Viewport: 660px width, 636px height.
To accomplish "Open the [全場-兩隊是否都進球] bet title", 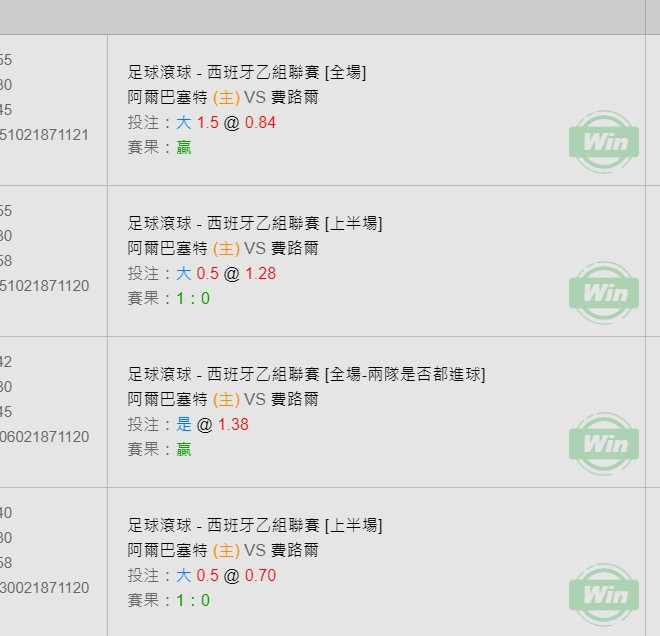I will pyautogui.click(x=306, y=374).
